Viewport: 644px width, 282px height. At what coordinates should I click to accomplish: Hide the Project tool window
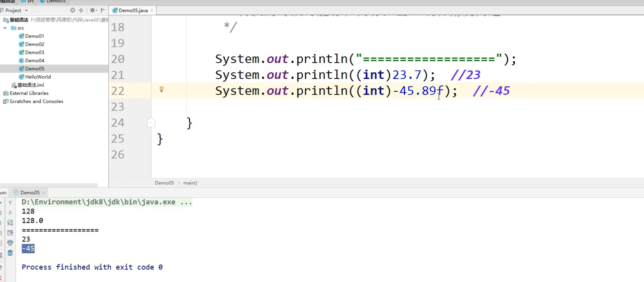[103, 10]
